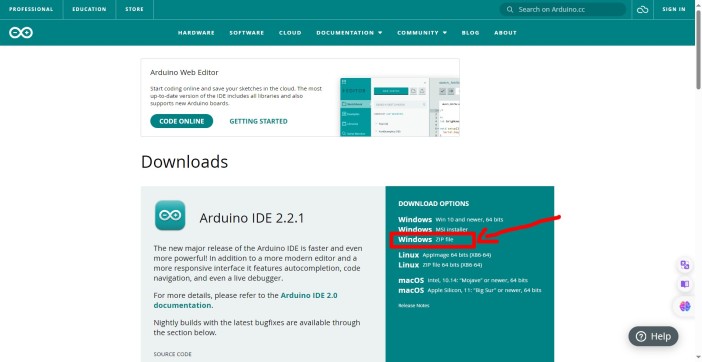Click the Code Online button
Screen dimensions: 702x362
pos(182,121)
